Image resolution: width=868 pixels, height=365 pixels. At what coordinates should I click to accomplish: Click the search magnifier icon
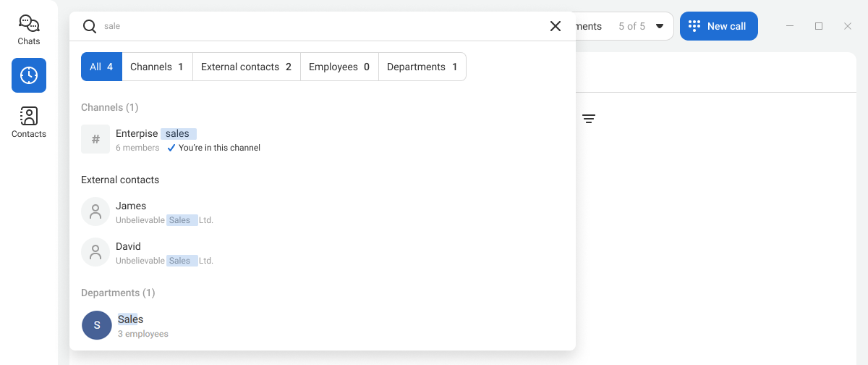coord(90,26)
